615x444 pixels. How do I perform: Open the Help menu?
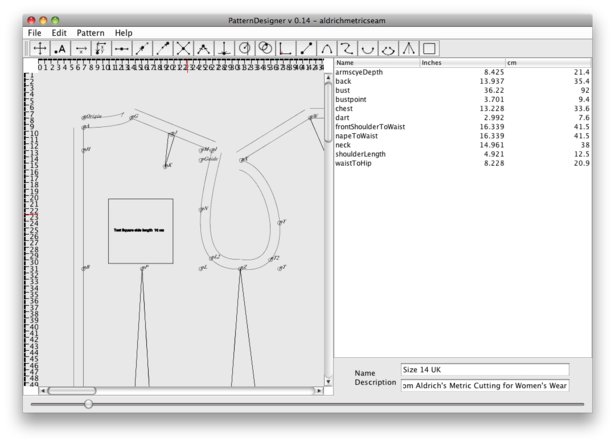tap(124, 33)
